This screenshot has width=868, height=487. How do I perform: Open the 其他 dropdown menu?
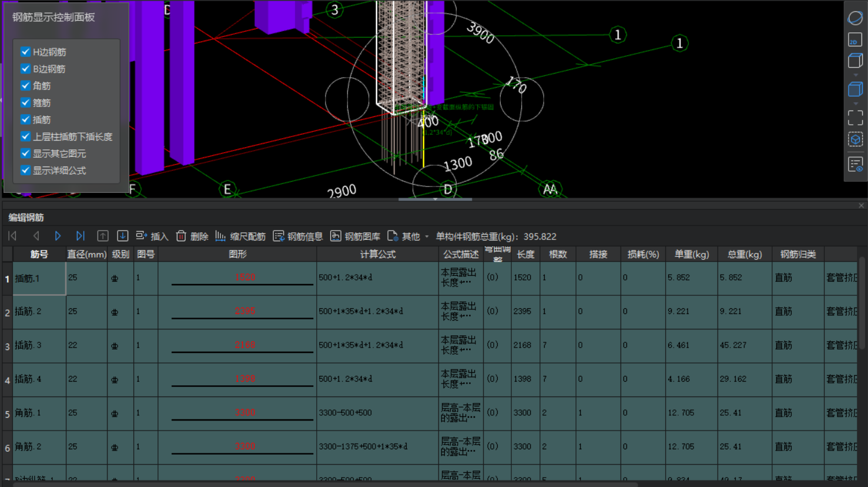408,236
